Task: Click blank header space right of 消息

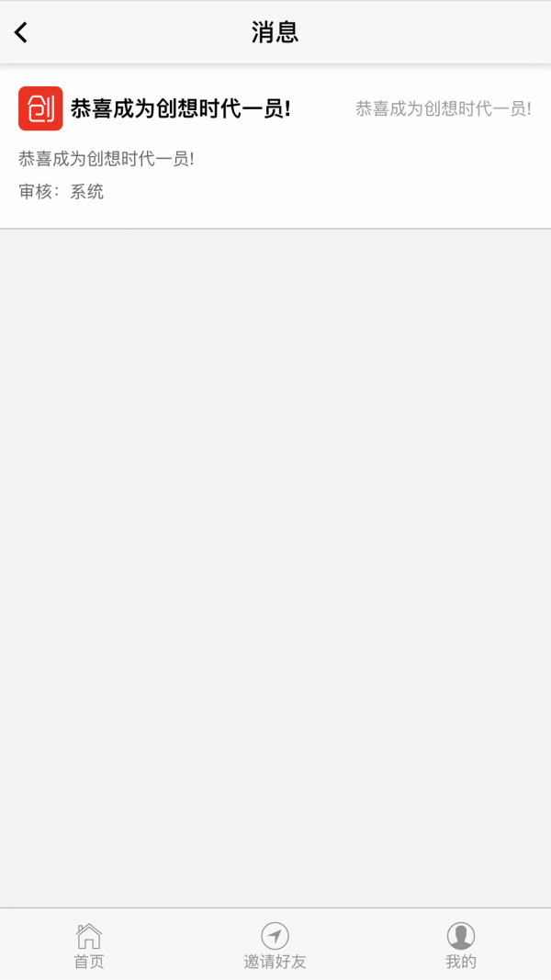Action: coord(425,32)
